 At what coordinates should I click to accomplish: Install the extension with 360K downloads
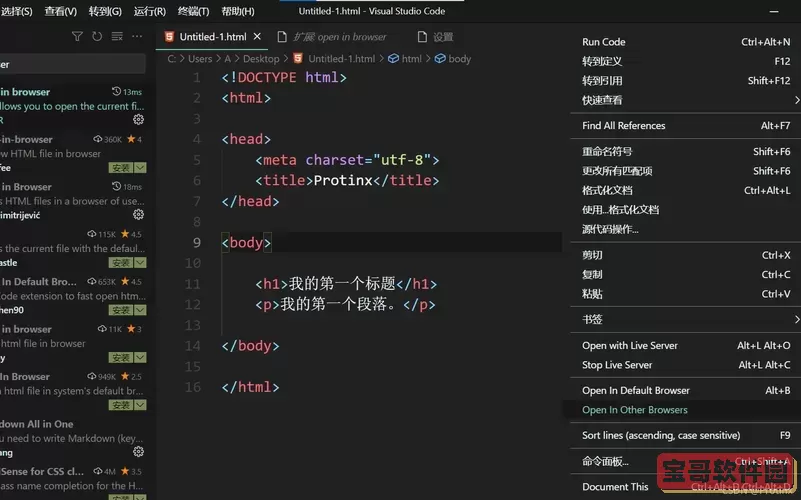tap(121, 168)
